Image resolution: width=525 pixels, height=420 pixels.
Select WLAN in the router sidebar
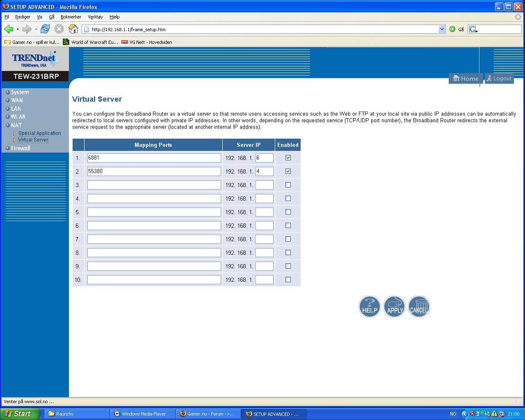point(18,116)
